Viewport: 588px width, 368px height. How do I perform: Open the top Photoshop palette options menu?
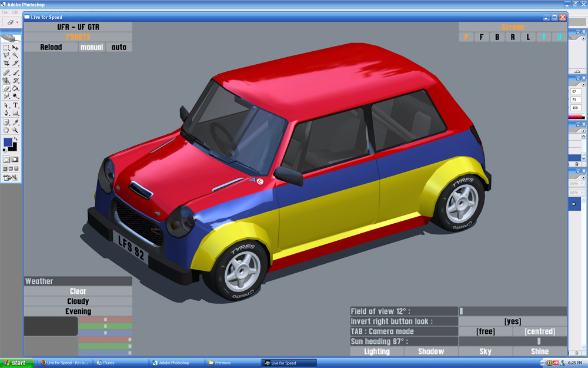point(583,38)
